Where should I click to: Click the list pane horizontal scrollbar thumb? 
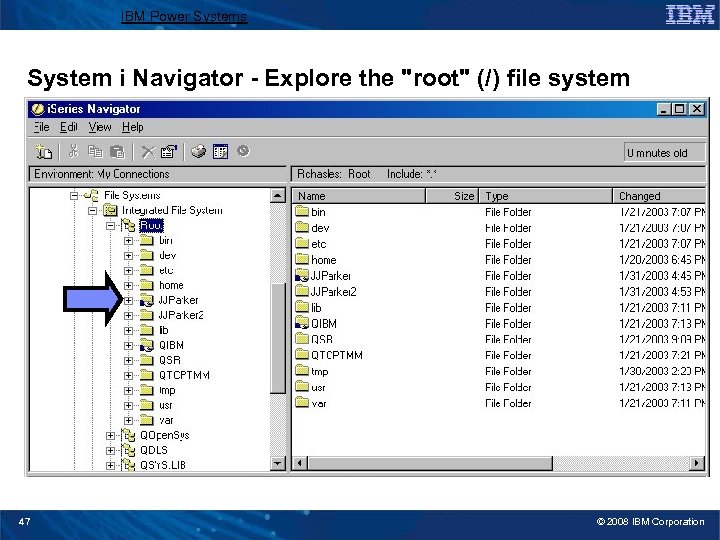click(429, 463)
